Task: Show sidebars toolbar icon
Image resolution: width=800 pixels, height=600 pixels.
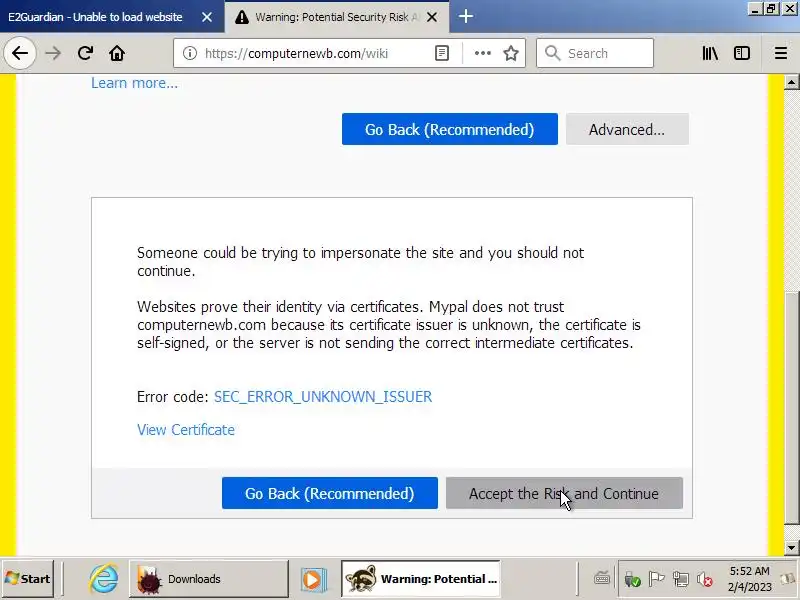Action: (741, 53)
